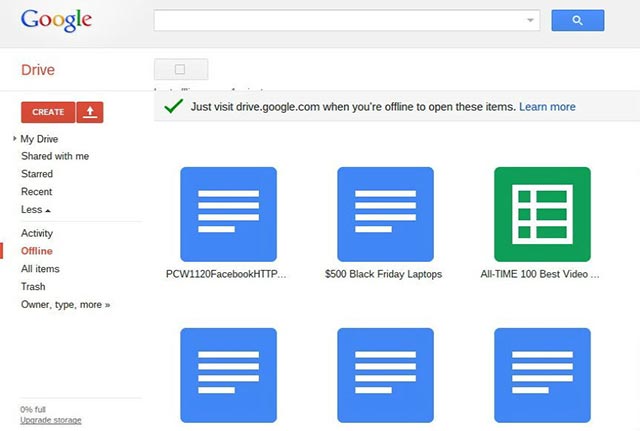Open the Trash
The width and height of the screenshot is (640, 431).
click(33, 287)
